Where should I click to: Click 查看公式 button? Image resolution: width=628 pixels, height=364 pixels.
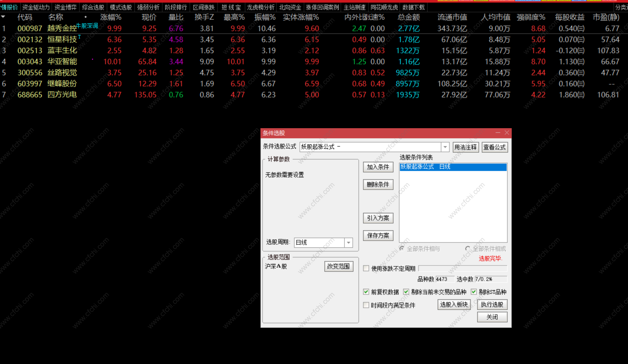pos(494,147)
